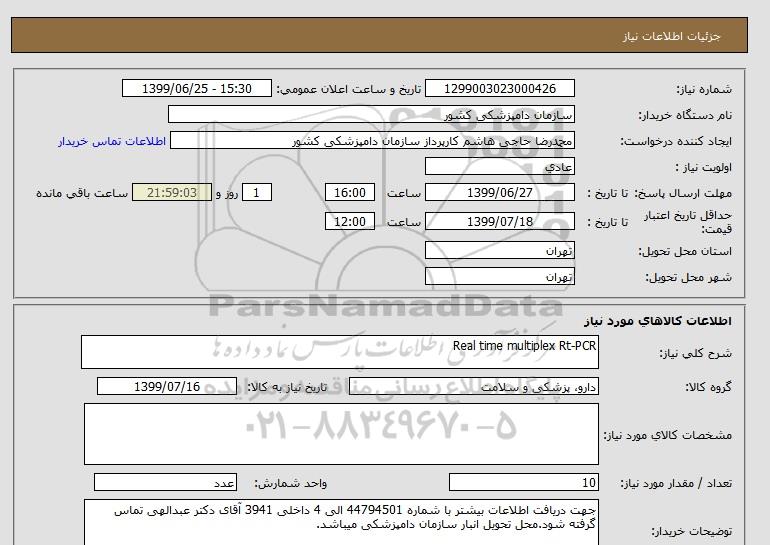Click the ایجاد کننده درخواست label
Screen dimensions: 770x545
coord(676,141)
